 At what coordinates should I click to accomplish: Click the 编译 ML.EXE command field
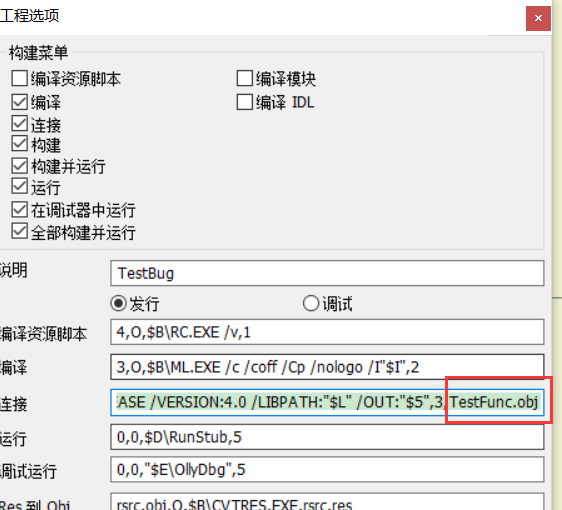(327, 367)
